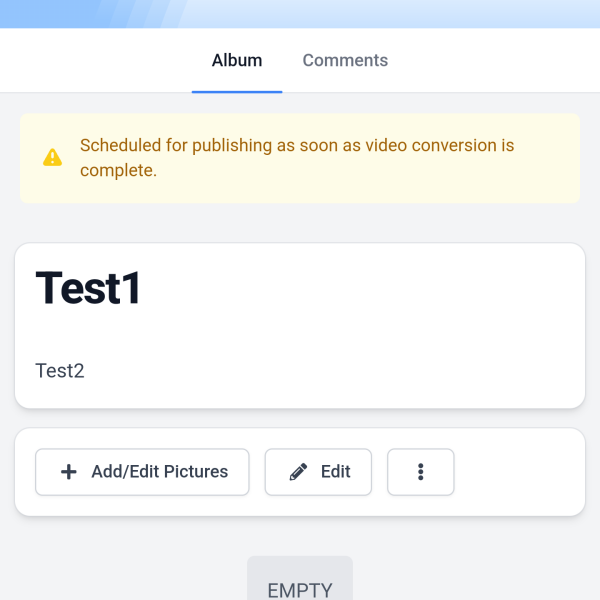This screenshot has height=600, width=600.
Task: Click the yellow warning triangle icon
Action: click(x=52, y=158)
